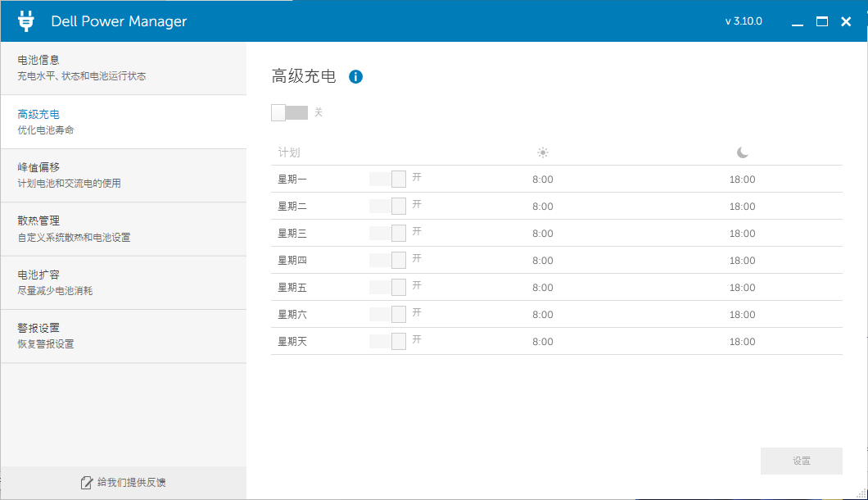
Task: Maximize the Dell Power Manager window
Action: pos(822,21)
